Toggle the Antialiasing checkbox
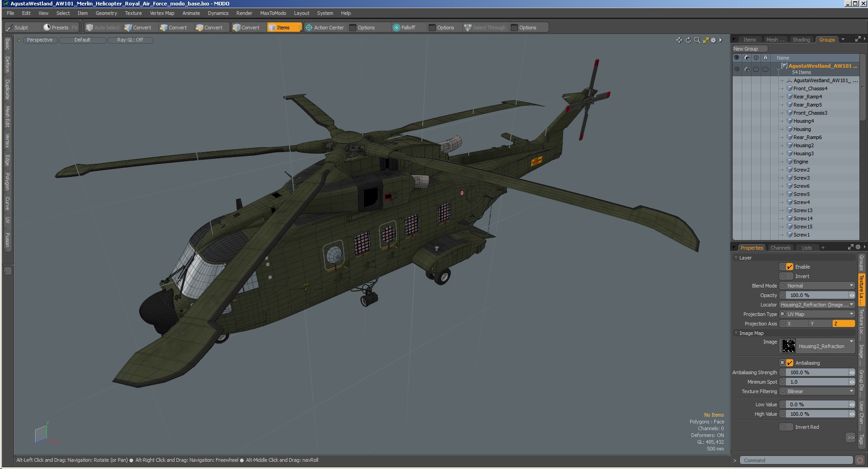 [x=790, y=363]
